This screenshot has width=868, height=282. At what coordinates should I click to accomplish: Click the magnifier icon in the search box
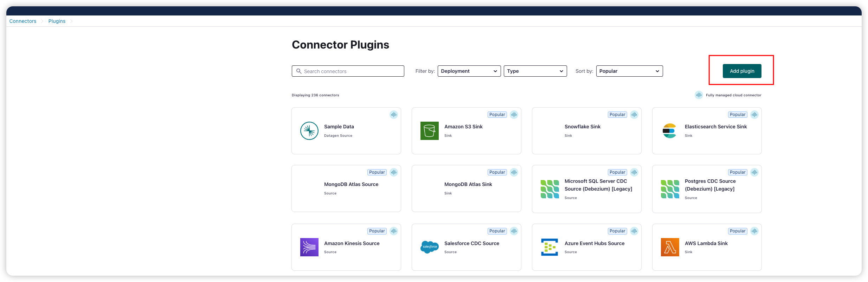click(x=299, y=71)
